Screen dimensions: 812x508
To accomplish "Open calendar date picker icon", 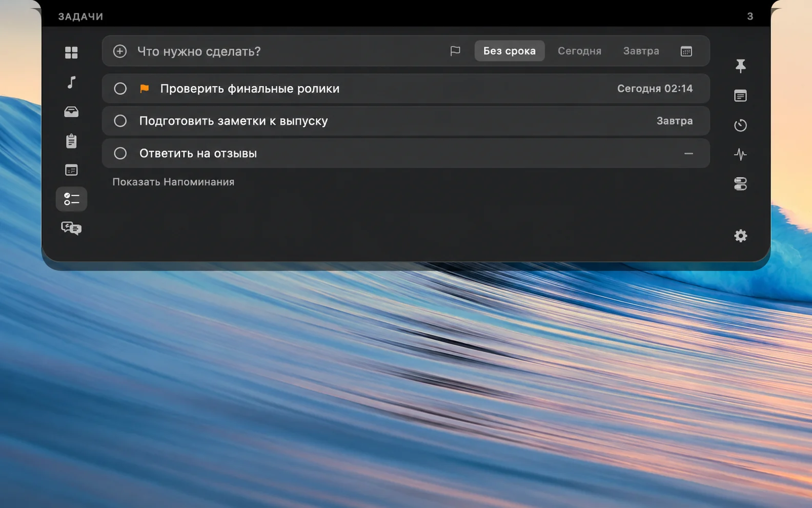I will tap(686, 51).
